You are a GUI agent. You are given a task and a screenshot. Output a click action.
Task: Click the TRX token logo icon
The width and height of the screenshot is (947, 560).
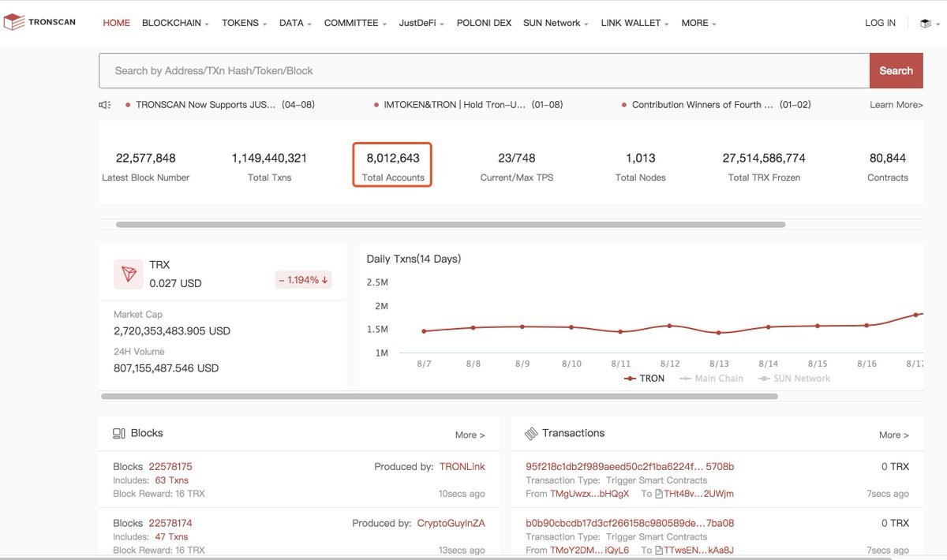point(128,274)
